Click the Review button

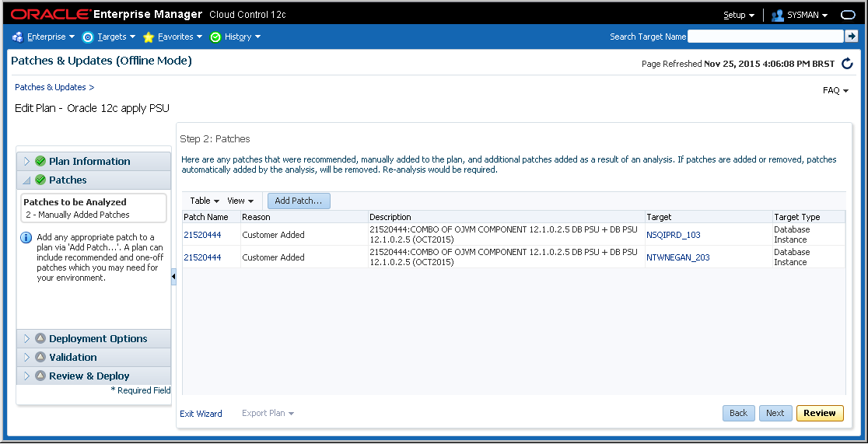click(x=820, y=413)
